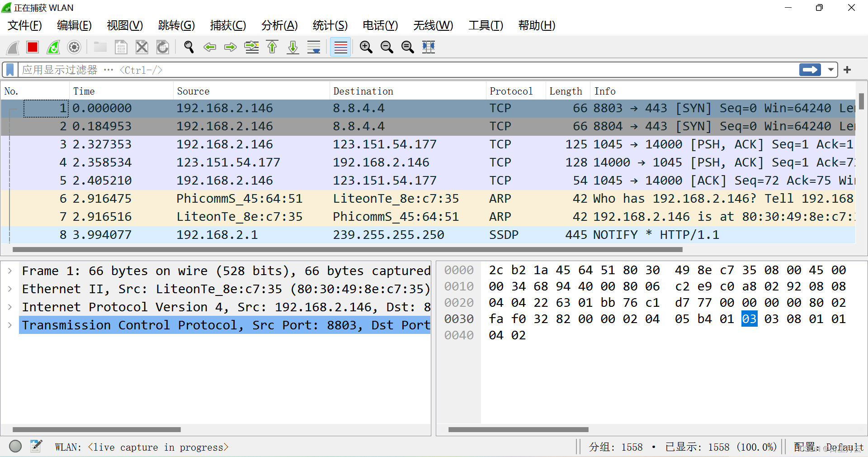Viewport: 868px width, 457px height.
Task: Open the 视图(V) menu
Action: (x=125, y=25)
